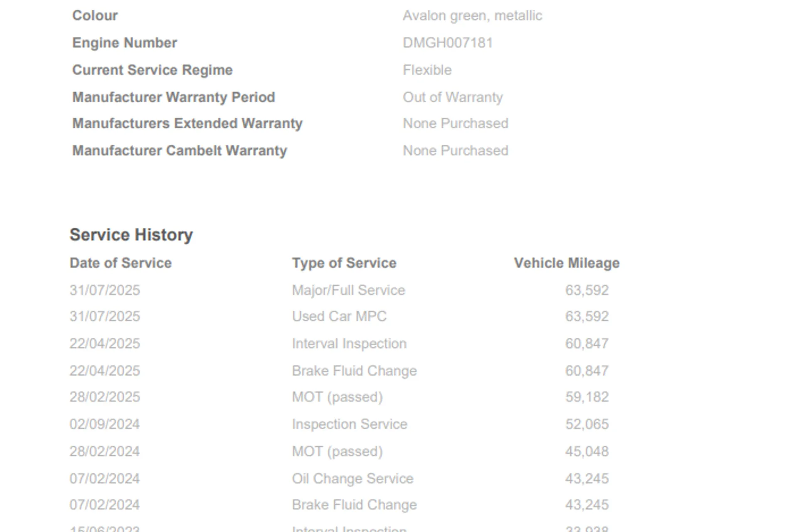This screenshot has height=532, width=798.
Task: Select the Used Car MPC entry
Action: coord(339,316)
